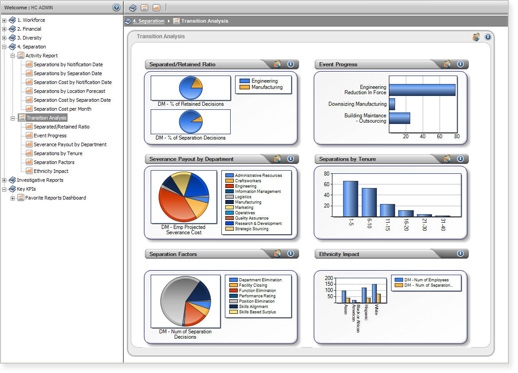The height and width of the screenshot is (373, 518).
Task: Open Separations by Notification Date report
Action: [x=68, y=64]
